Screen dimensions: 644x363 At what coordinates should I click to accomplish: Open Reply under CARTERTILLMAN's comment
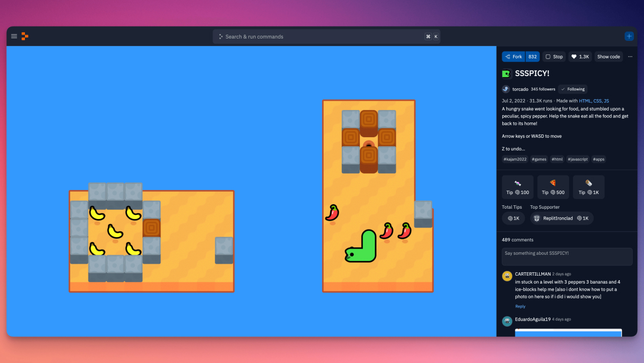[520, 306]
